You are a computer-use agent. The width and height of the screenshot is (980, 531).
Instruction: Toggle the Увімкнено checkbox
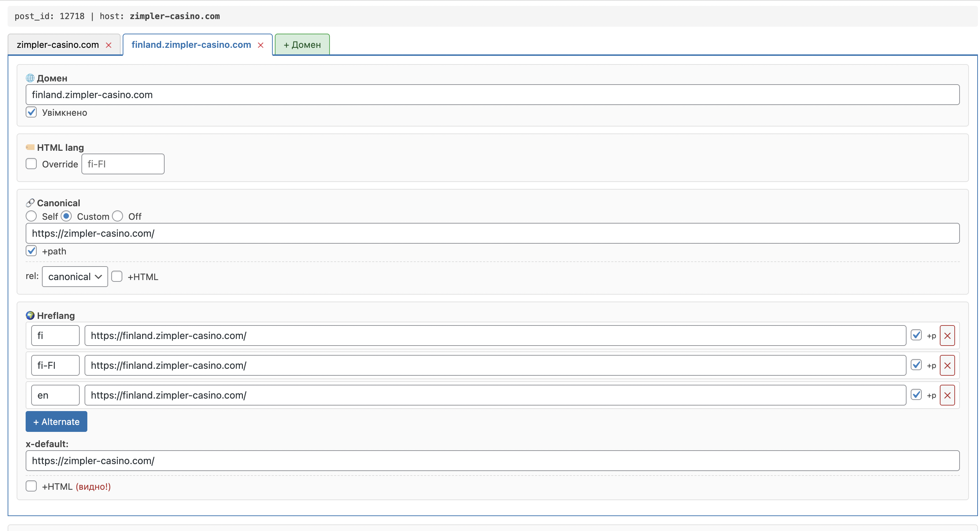point(31,112)
